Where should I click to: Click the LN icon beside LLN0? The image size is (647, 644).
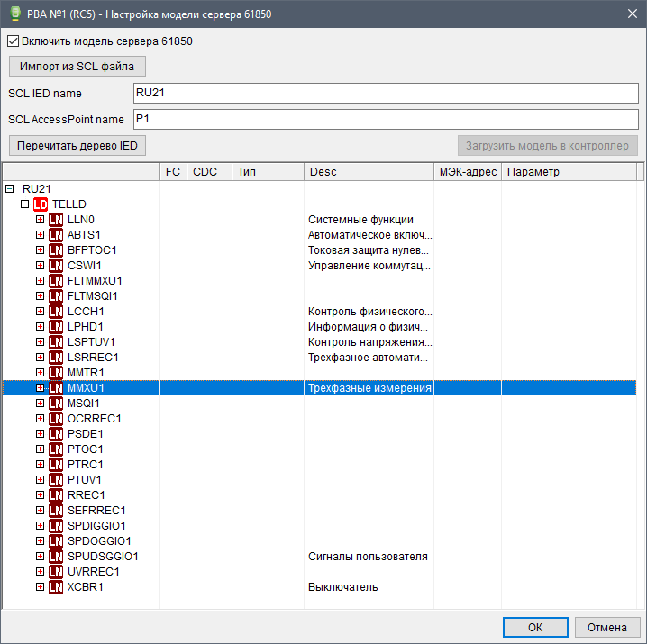[x=56, y=220]
